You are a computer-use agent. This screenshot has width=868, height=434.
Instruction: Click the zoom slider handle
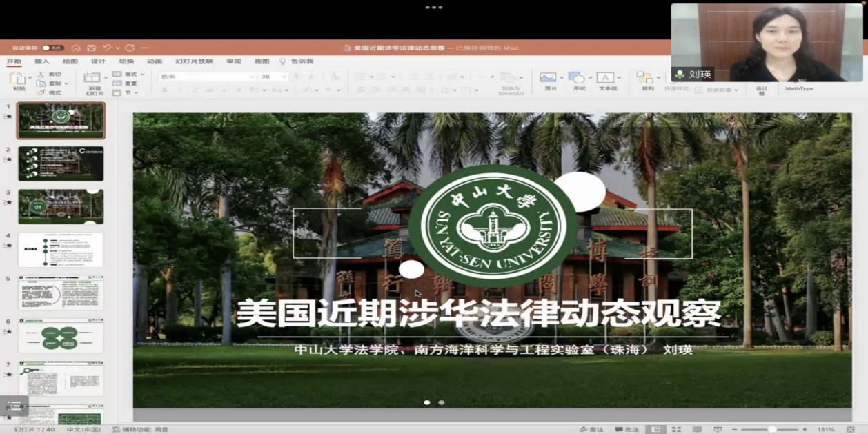point(772,429)
